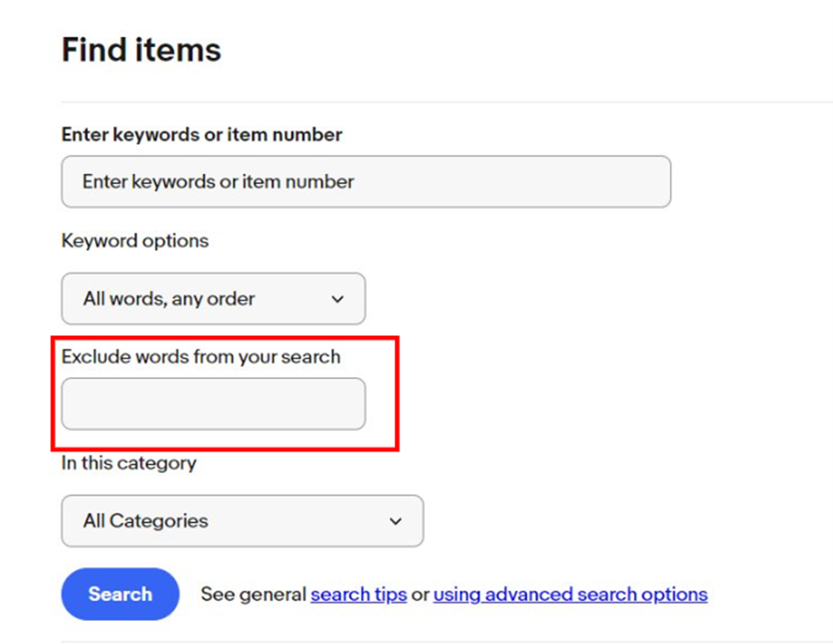Image resolution: width=833 pixels, height=644 pixels.
Task: Click the down chevron in All Categories dropdown
Action: click(395, 521)
